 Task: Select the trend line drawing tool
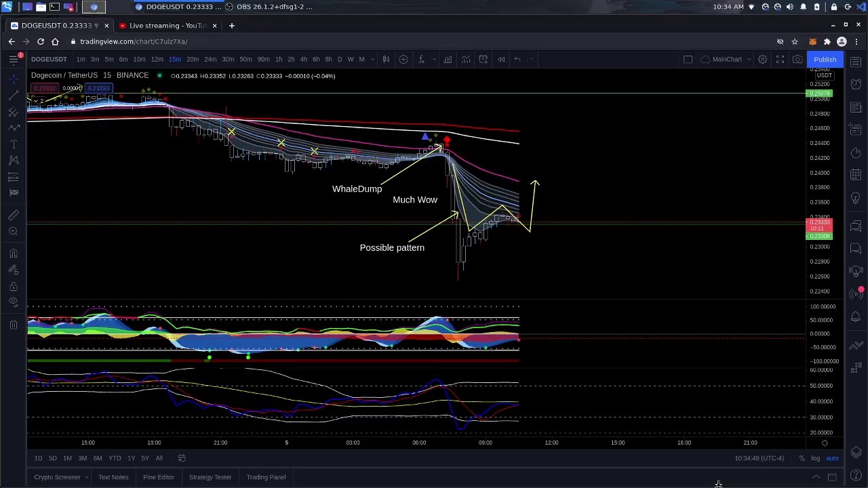(14, 96)
